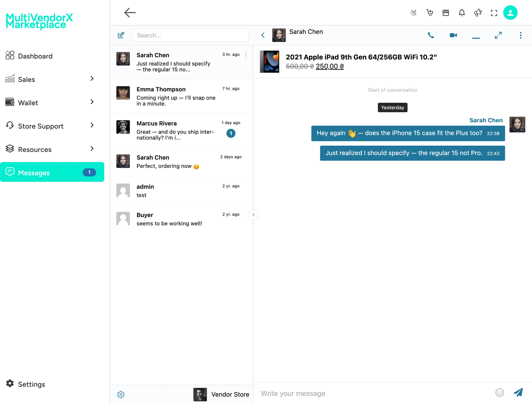This screenshot has width=532, height=404.
Task: Click Marcus Rivera's avatar
Action: [123, 127]
